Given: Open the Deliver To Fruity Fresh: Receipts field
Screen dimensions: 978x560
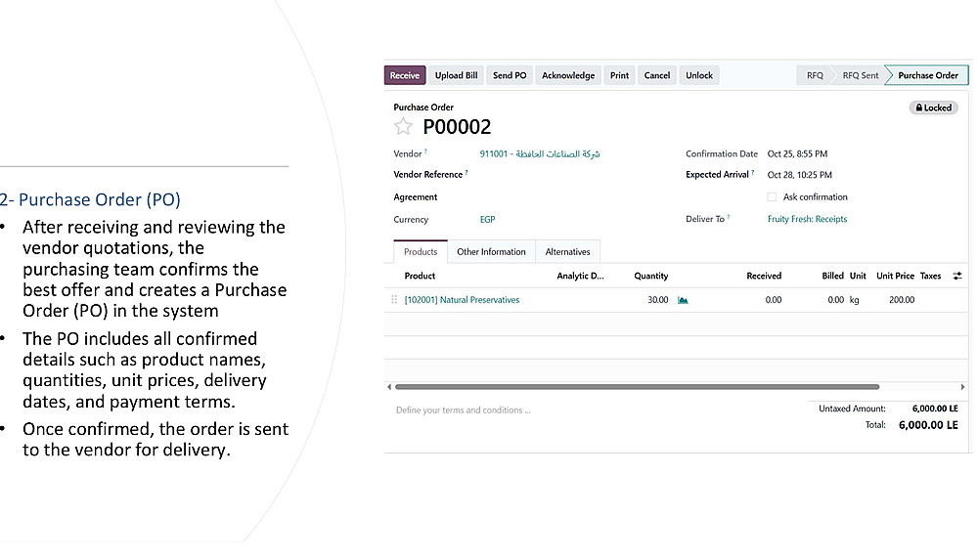Looking at the screenshot, I should tap(807, 220).
